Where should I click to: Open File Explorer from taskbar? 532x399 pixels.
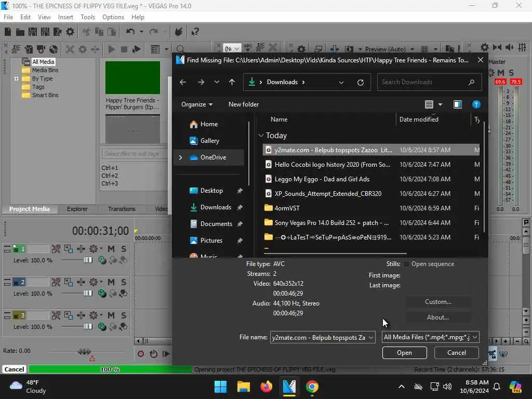(x=243, y=387)
